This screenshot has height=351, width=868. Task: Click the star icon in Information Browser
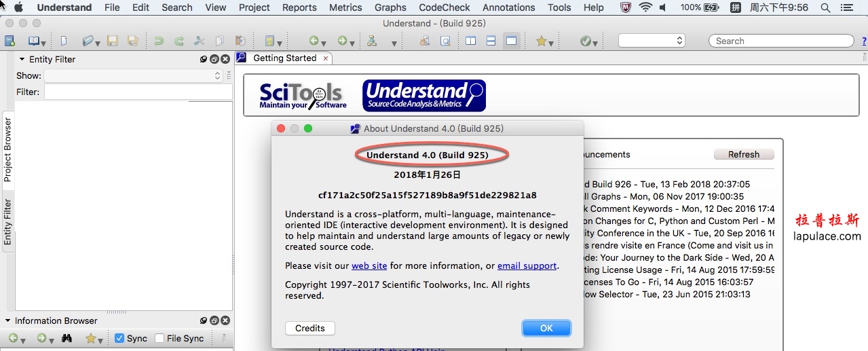point(90,338)
